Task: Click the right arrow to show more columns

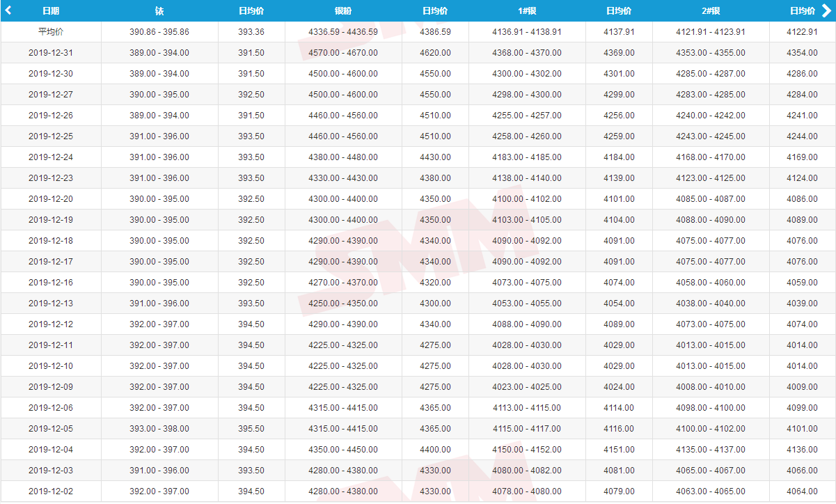Action: [826, 10]
